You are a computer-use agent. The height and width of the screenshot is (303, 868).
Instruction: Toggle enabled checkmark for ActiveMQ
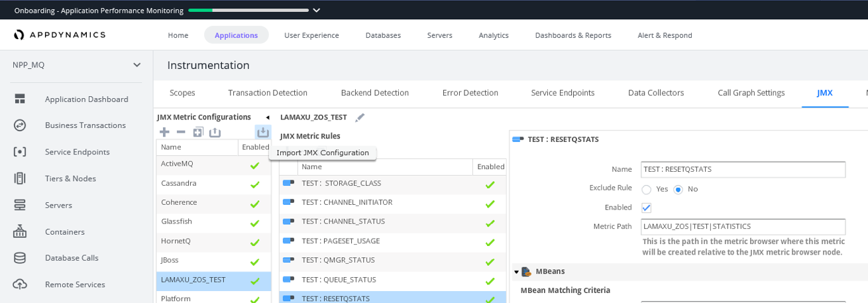click(x=254, y=166)
